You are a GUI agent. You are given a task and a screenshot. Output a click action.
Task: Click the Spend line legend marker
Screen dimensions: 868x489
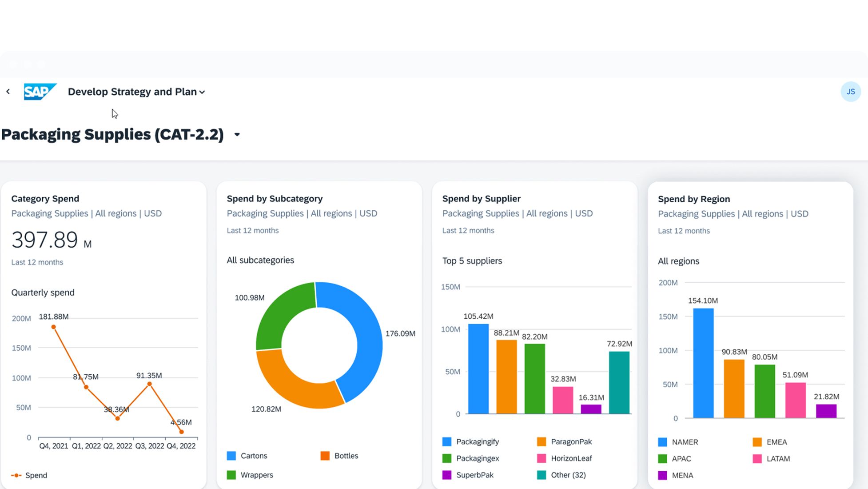pyautogui.click(x=16, y=475)
